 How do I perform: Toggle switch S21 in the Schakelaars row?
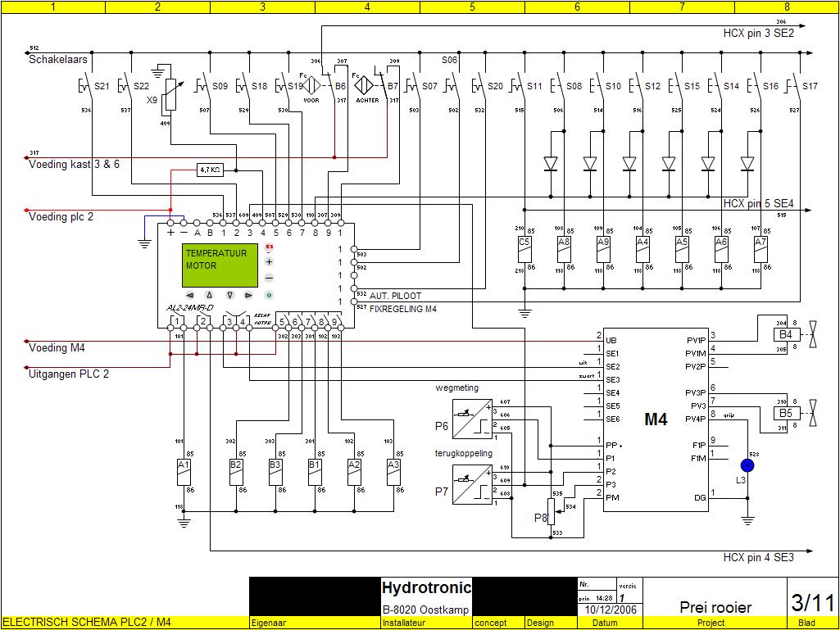[84, 85]
